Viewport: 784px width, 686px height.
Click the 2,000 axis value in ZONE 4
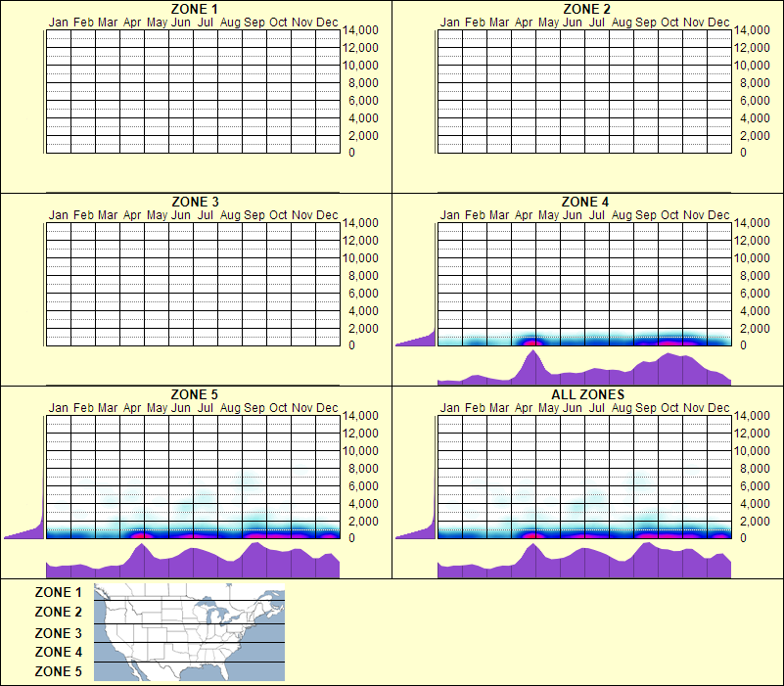click(x=755, y=329)
